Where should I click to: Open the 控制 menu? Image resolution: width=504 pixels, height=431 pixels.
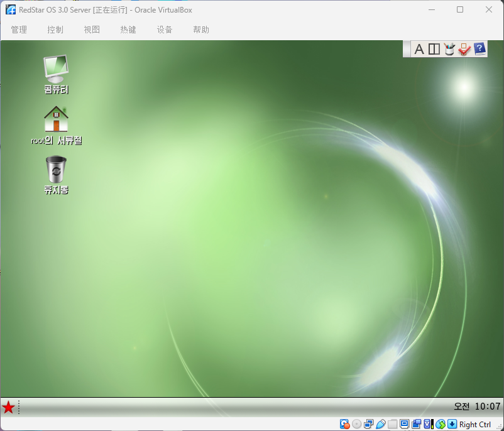point(55,30)
